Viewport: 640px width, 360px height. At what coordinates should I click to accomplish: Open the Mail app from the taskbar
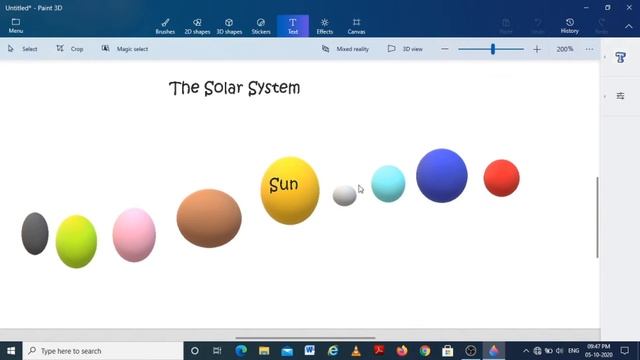tap(287, 351)
